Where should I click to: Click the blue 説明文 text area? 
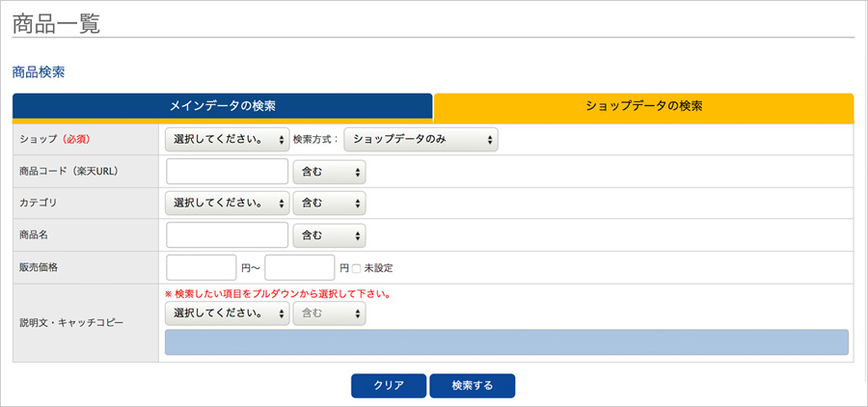tap(506, 342)
